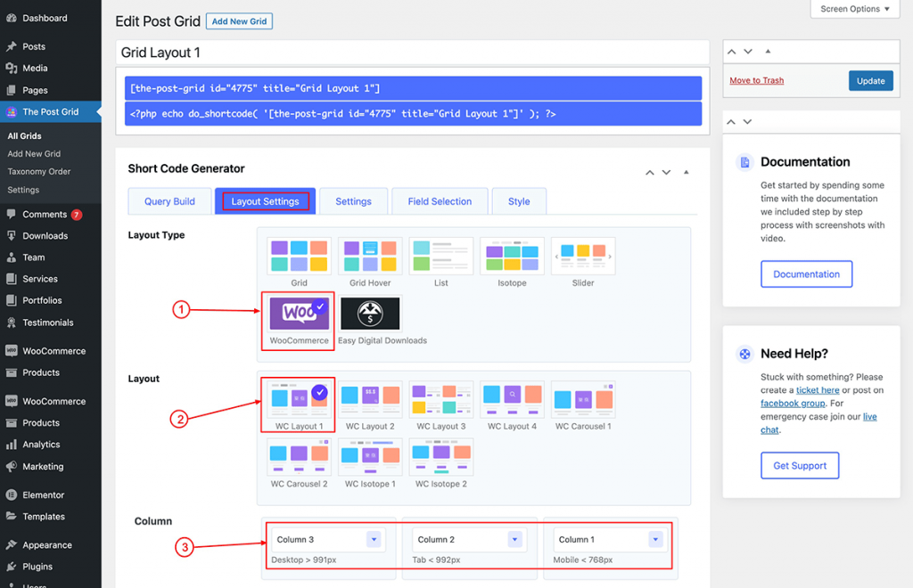Open Analytics in the sidebar

point(41,445)
